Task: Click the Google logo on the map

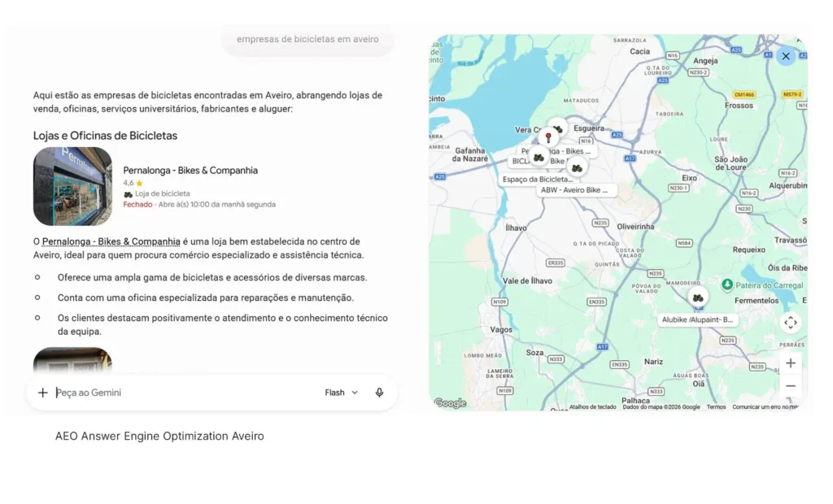Action: 450,403
